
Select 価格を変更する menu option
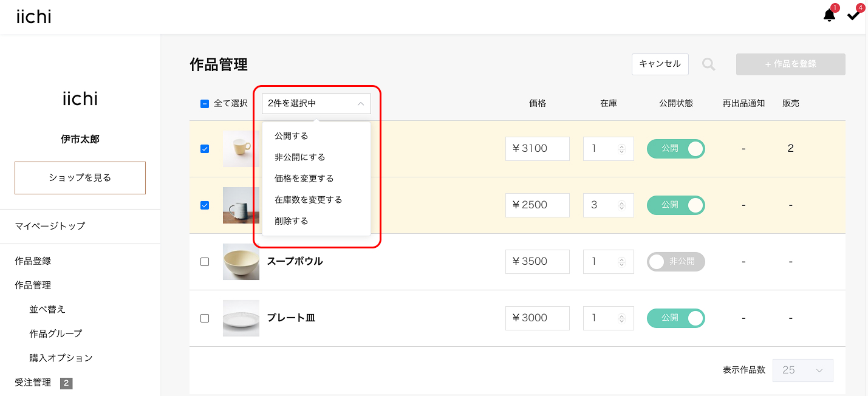[304, 179]
